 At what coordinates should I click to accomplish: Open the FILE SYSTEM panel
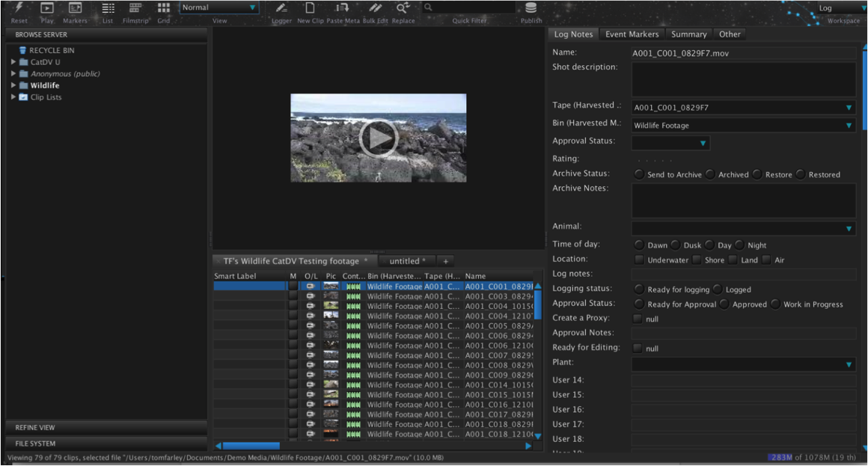click(x=35, y=444)
